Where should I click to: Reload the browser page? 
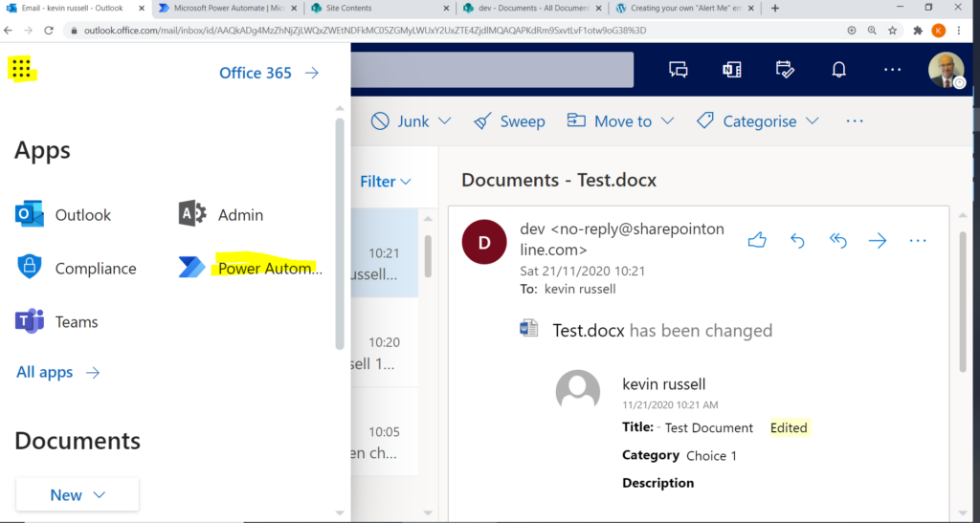tap(49, 30)
